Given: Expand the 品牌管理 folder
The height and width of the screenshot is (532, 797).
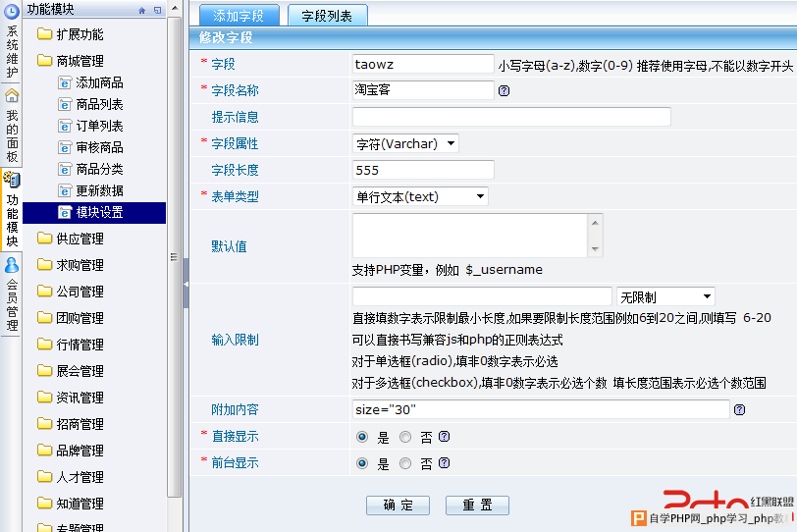Looking at the screenshot, I should (x=70, y=451).
